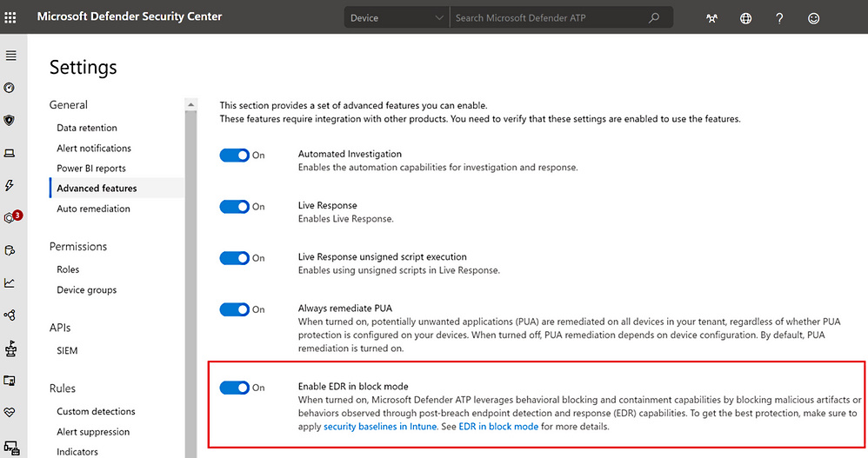868x458 pixels.
Task: Expand the hamburger navigation menu
Action: coord(10,56)
